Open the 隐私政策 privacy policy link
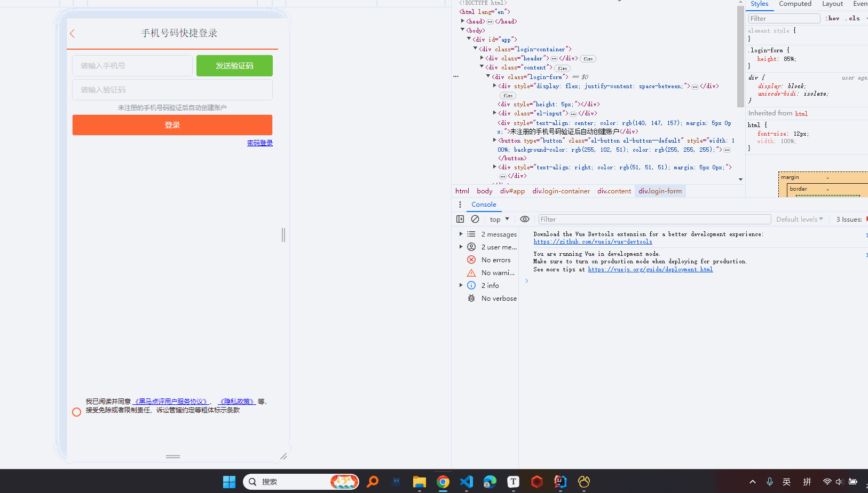Image resolution: width=868 pixels, height=493 pixels. (237, 401)
